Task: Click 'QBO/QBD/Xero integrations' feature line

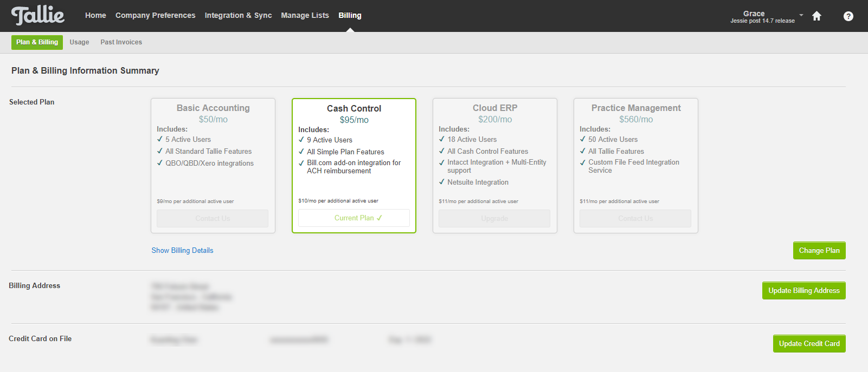Action: (x=209, y=164)
